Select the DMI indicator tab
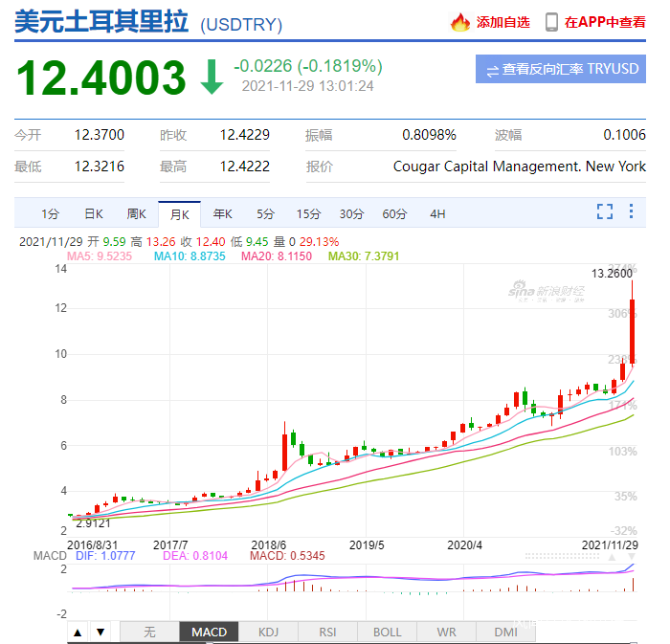This screenshot has height=644, width=670. click(x=506, y=633)
